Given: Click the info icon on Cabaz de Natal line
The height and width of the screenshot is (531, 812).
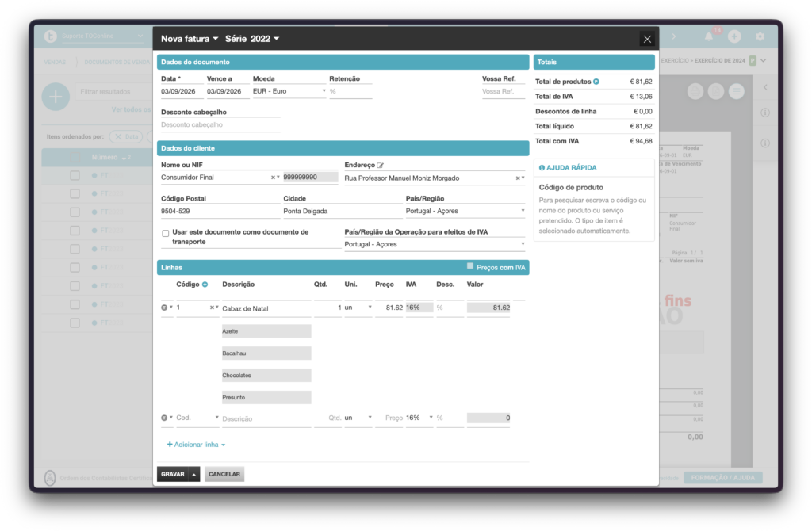Looking at the screenshot, I should pos(164,308).
